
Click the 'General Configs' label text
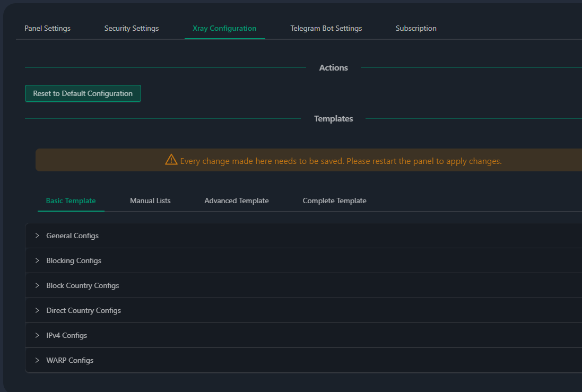72,236
